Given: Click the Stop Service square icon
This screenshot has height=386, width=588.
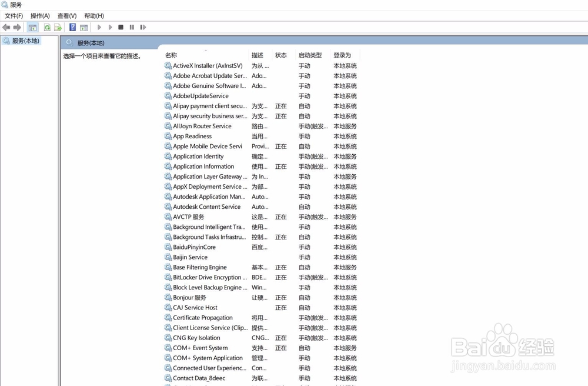Looking at the screenshot, I should (x=121, y=28).
